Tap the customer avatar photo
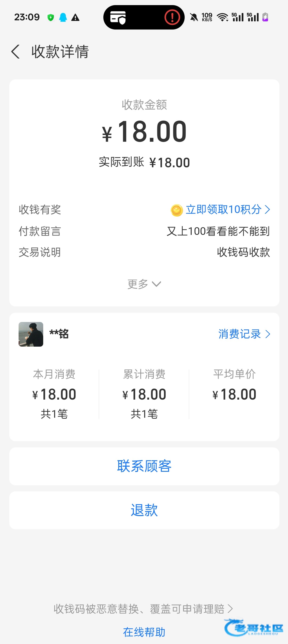288x644 pixels. pyautogui.click(x=31, y=334)
